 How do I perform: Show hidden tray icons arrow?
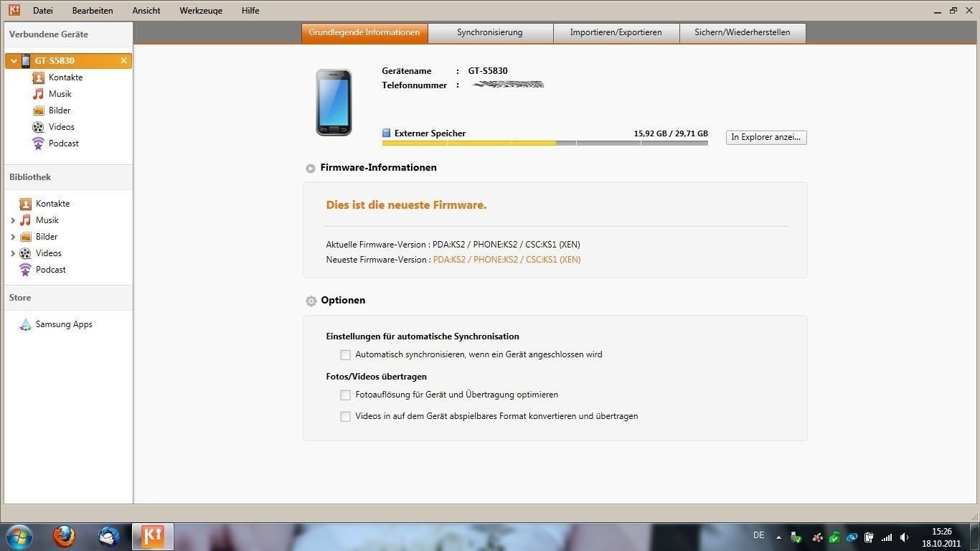[778, 537]
